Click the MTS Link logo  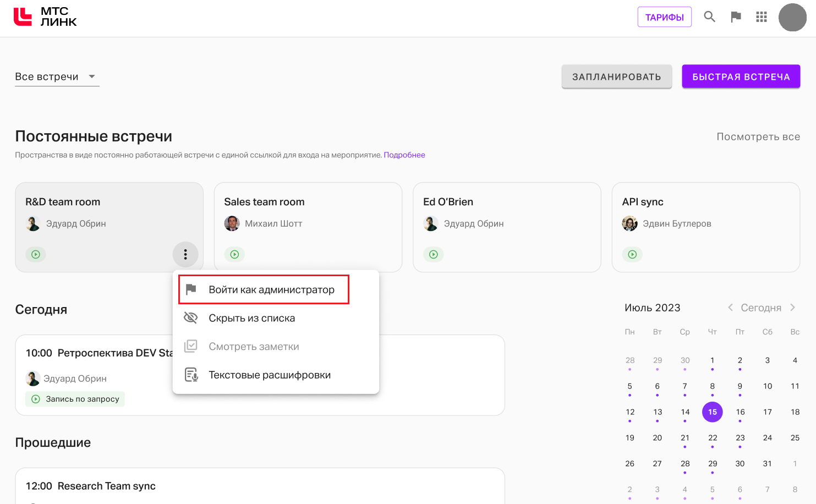click(45, 17)
